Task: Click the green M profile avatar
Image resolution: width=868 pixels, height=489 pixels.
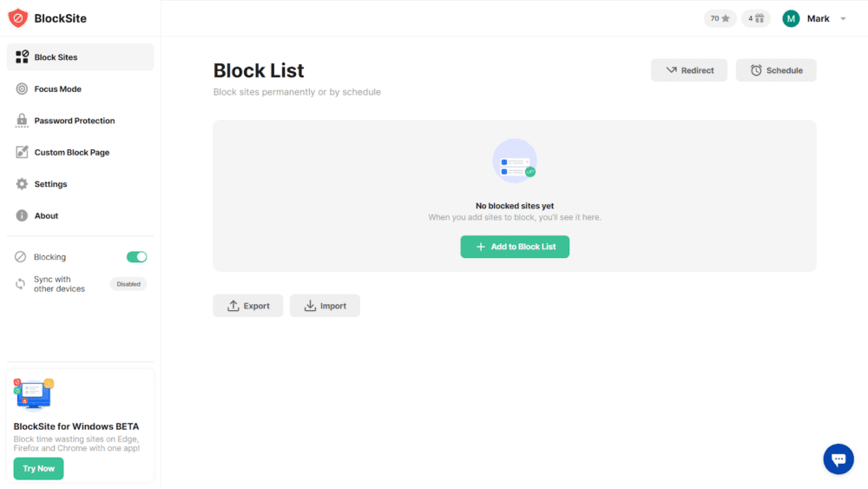Action: pyautogui.click(x=791, y=18)
